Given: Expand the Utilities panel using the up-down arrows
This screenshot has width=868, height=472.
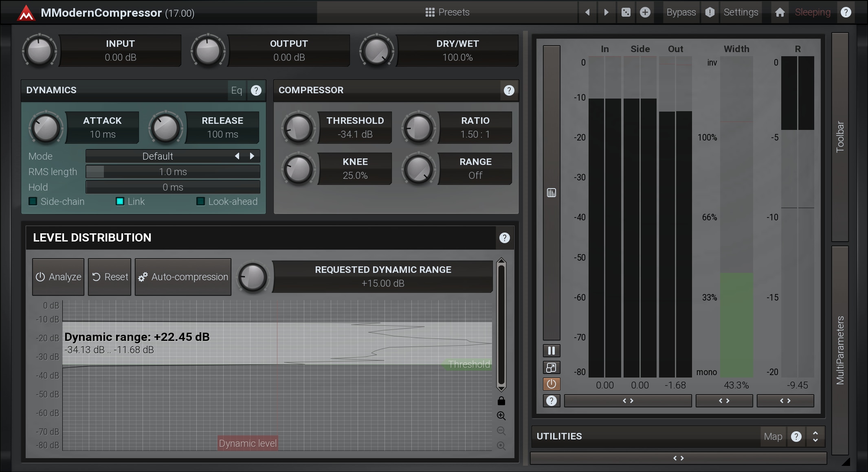Looking at the screenshot, I should pyautogui.click(x=815, y=437).
